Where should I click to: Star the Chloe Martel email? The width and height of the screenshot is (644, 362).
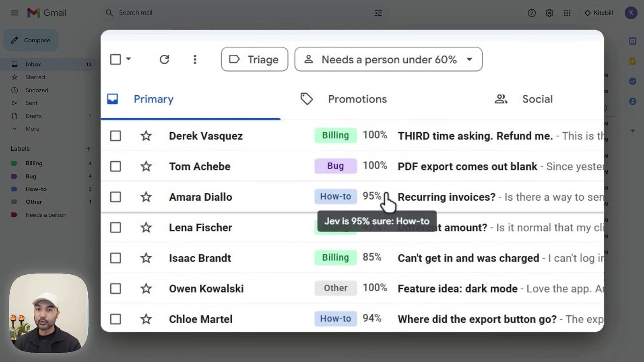(x=146, y=319)
